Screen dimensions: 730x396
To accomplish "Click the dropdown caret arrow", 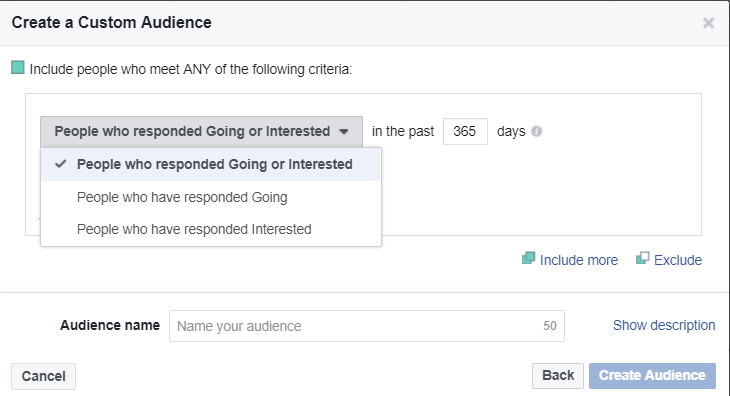I will point(344,132).
